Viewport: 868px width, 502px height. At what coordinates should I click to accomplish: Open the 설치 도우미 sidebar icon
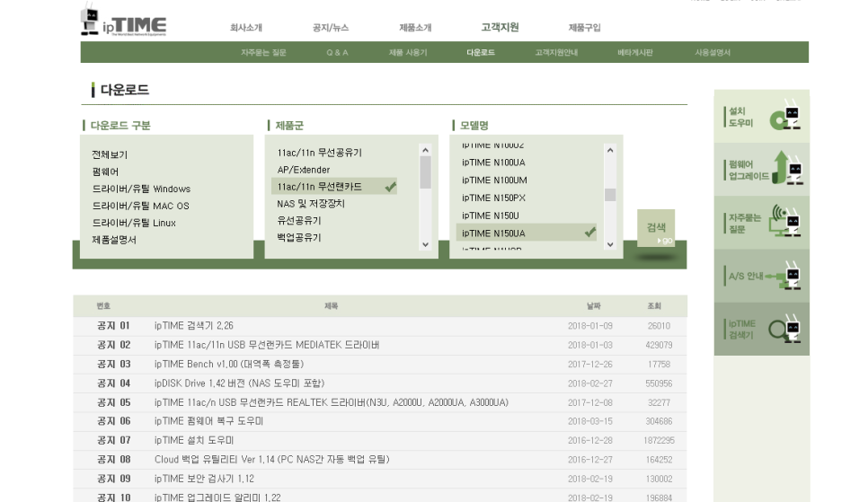[762, 116]
